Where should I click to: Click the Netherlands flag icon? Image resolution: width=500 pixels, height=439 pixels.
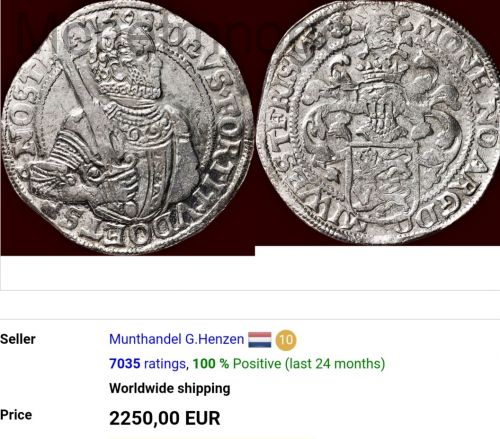click(260, 339)
